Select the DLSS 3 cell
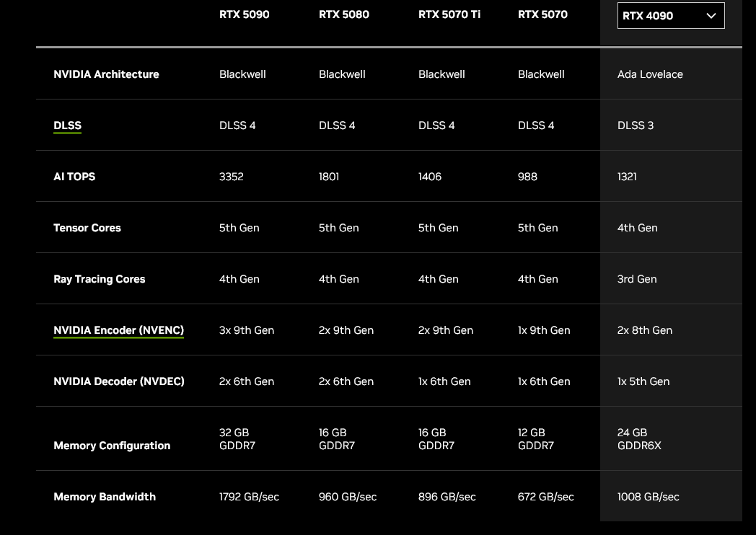The height and width of the screenshot is (535, 756). 635,125
